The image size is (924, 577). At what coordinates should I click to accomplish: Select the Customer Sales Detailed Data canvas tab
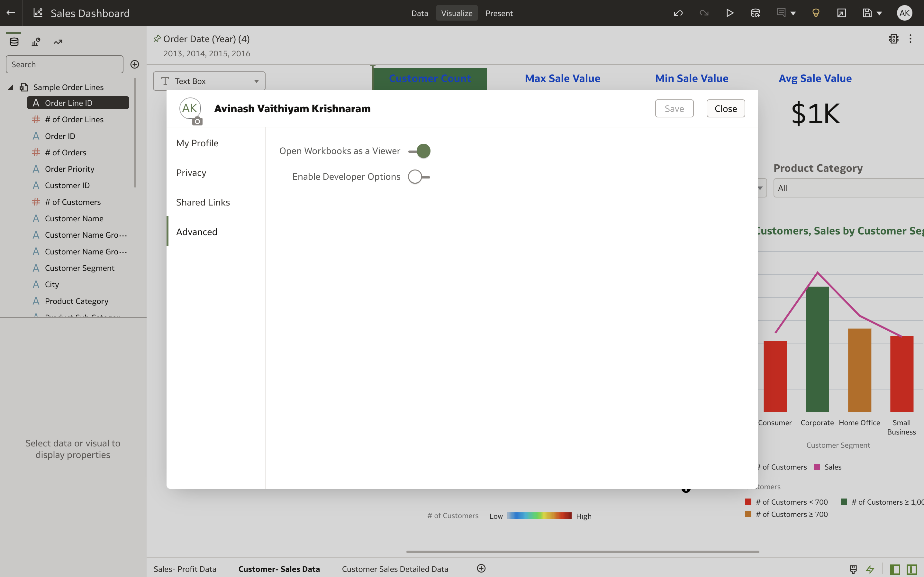coord(395,569)
